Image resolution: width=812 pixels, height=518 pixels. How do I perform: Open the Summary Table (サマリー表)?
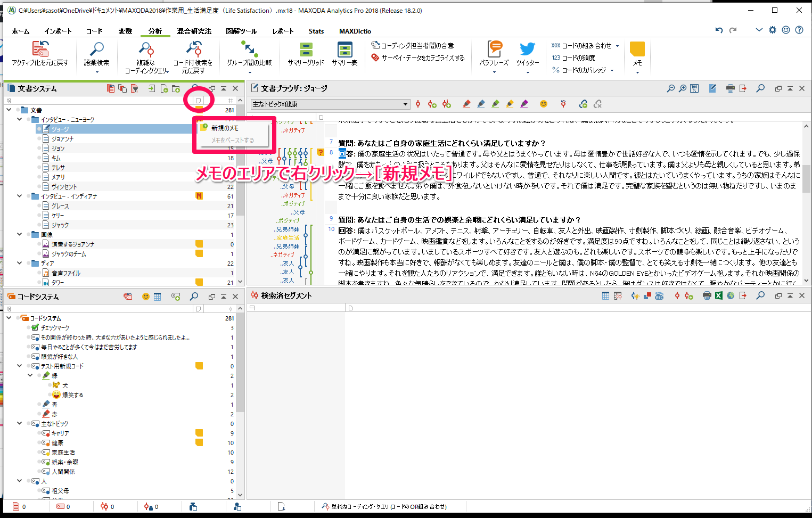coord(345,55)
